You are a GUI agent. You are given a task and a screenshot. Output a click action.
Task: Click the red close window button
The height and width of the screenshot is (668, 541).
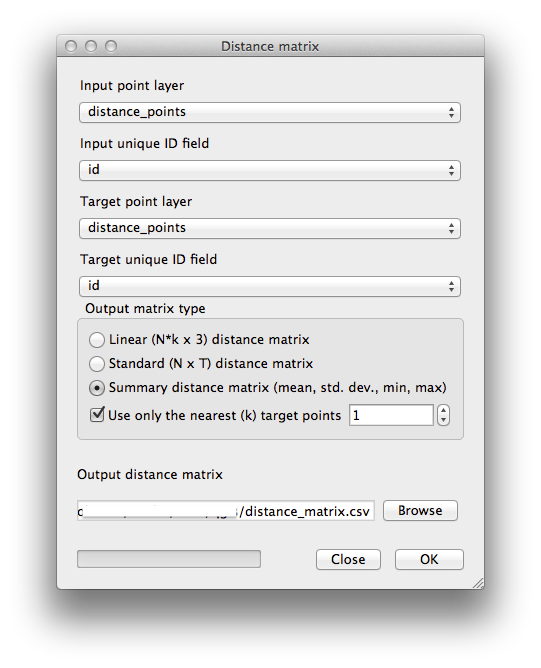point(71,46)
